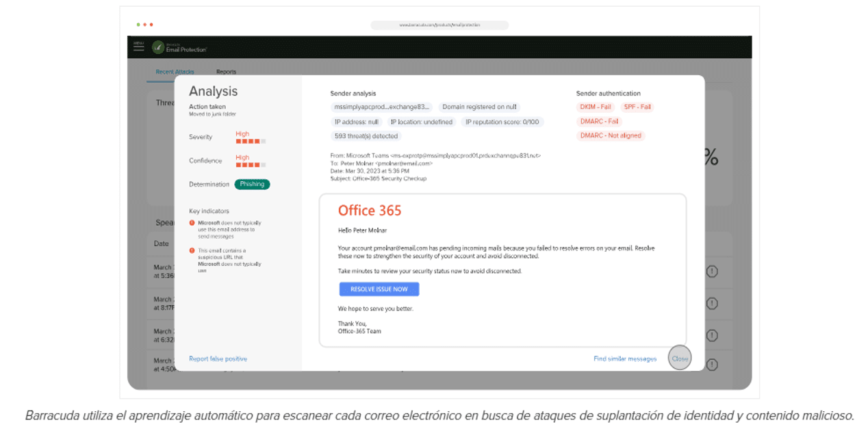Open the info icon for the 4:50 row
This screenshot has height=431, width=868.
click(x=712, y=365)
